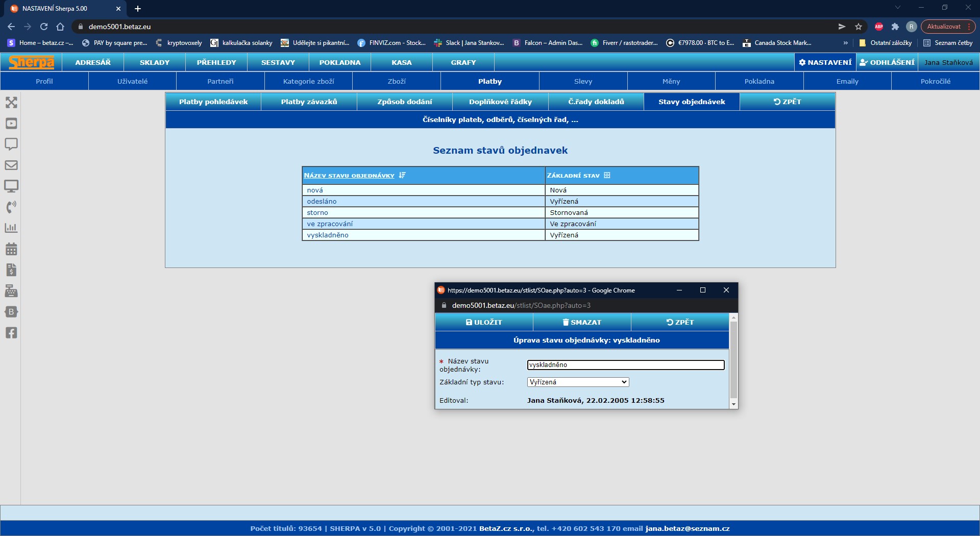
Task: Open the Facebook icon in sidebar
Action: [11, 333]
